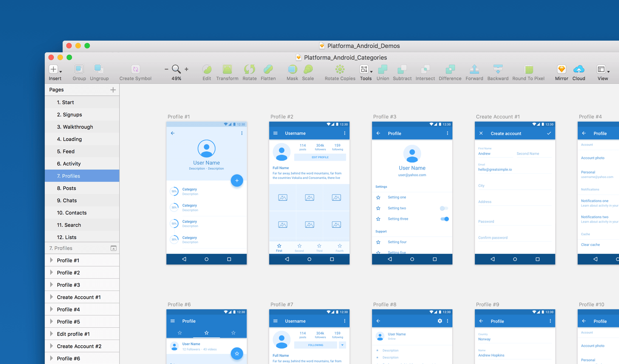Click the star FAB in Profile #6

[x=237, y=354]
